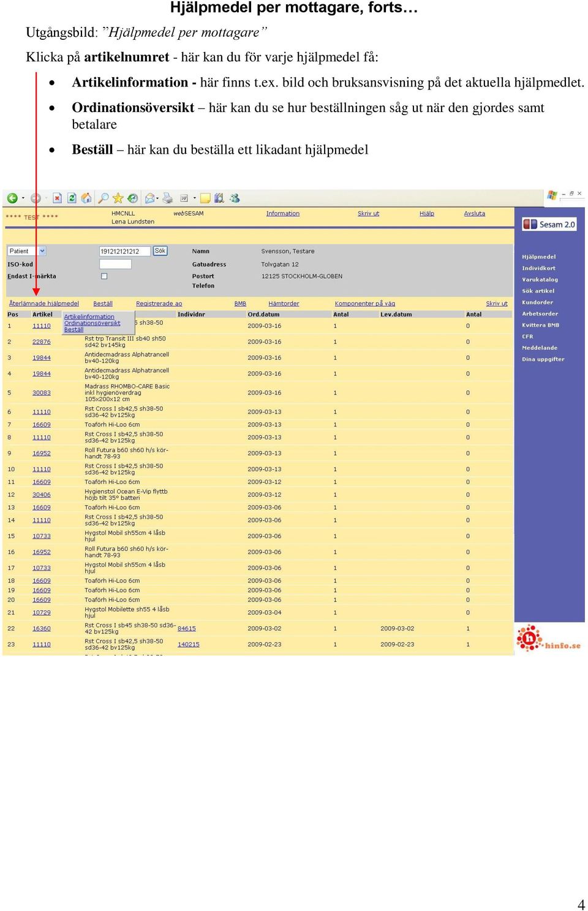Click the empty ISO-kod input field
The width and height of the screenshot is (588, 911).
(x=115, y=264)
